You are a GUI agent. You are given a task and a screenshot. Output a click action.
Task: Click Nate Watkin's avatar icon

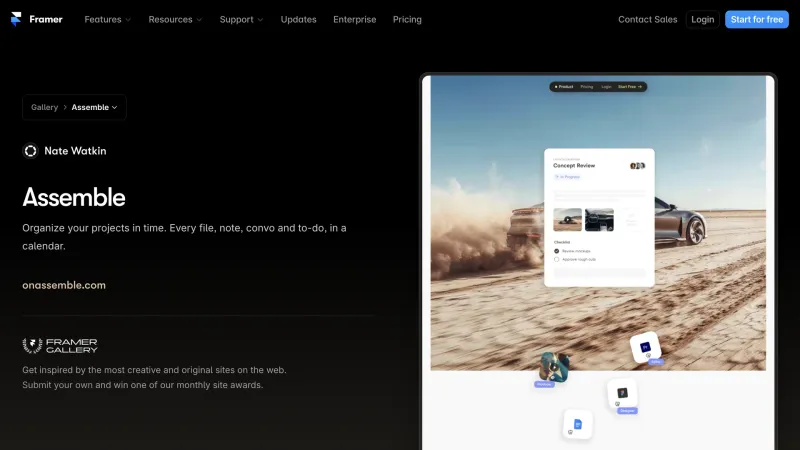pos(31,151)
